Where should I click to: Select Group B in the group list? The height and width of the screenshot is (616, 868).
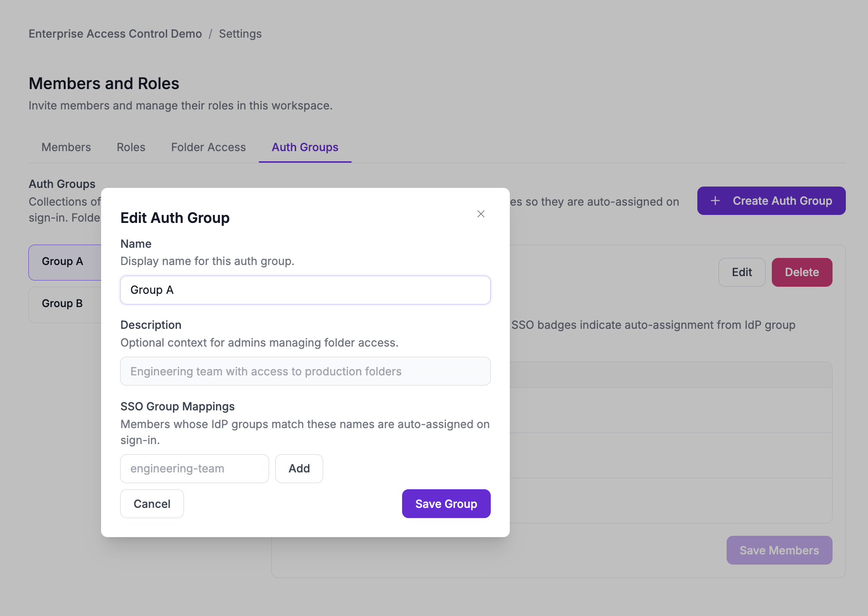(x=65, y=304)
